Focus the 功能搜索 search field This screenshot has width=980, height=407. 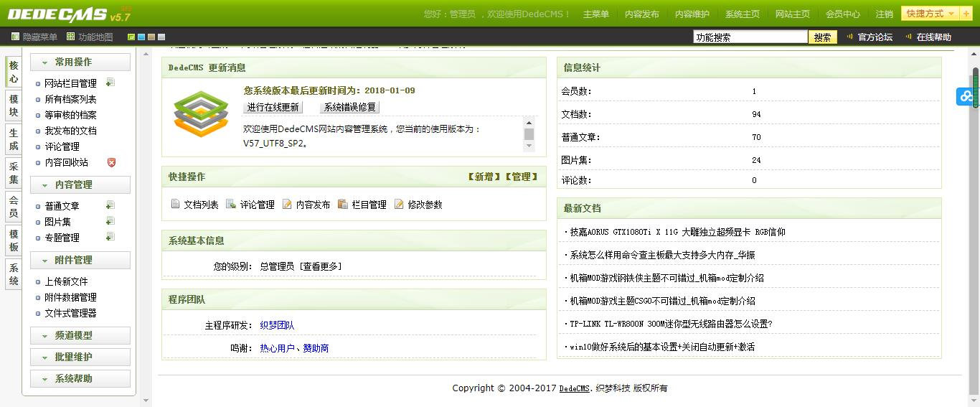point(750,37)
